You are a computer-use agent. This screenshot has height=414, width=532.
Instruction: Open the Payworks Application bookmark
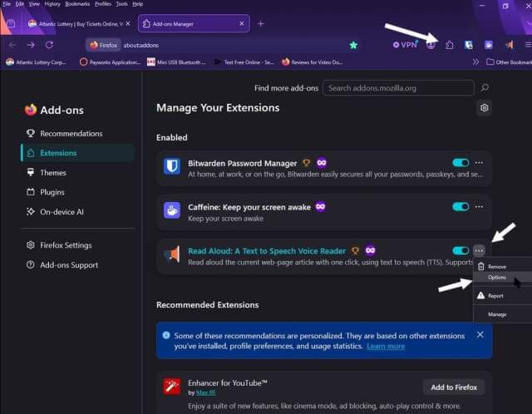pos(111,62)
